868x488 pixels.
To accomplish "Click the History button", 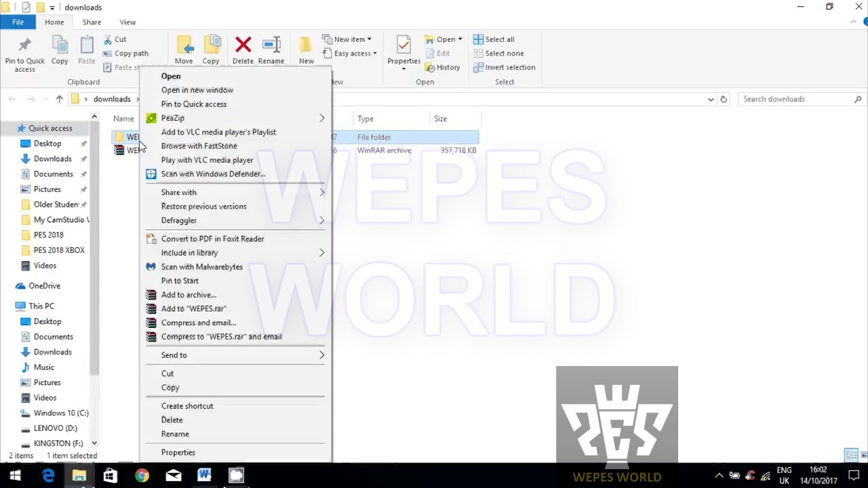I will (442, 67).
